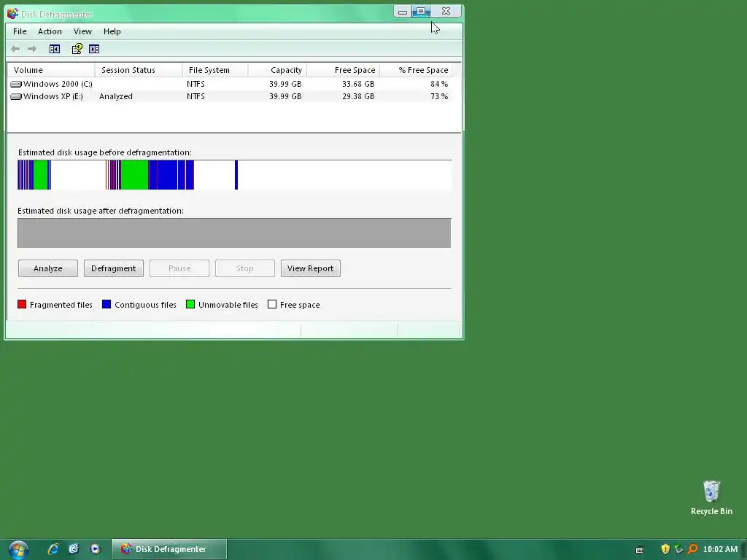Viewport: 747px width, 560px height.
Task: Click the Forward arrow in the toolbar
Action: pyautogui.click(x=32, y=49)
